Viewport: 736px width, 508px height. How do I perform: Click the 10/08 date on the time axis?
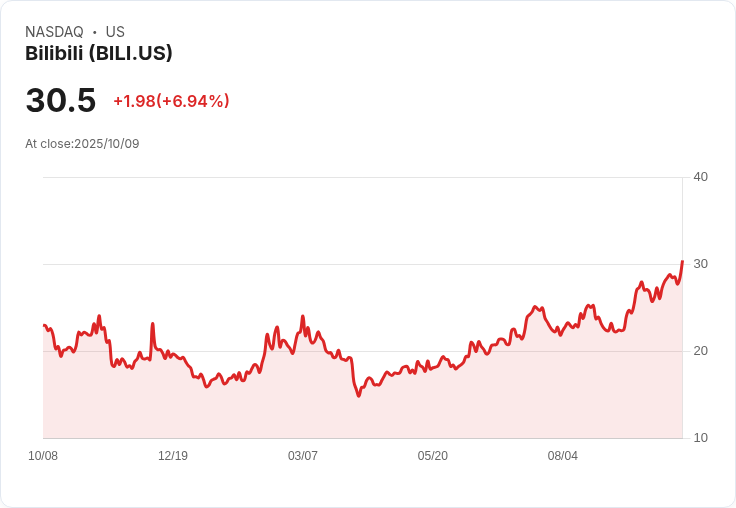point(43,456)
